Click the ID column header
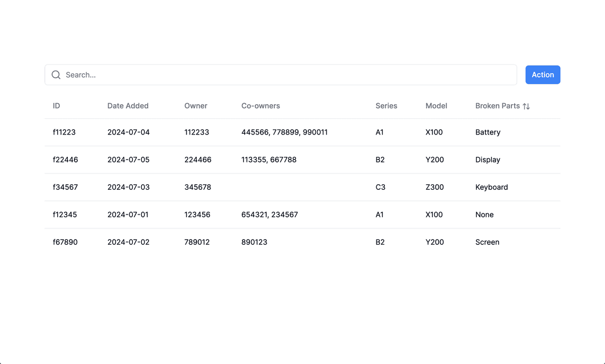The width and height of the screenshot is (605, 364). point(56,106)
